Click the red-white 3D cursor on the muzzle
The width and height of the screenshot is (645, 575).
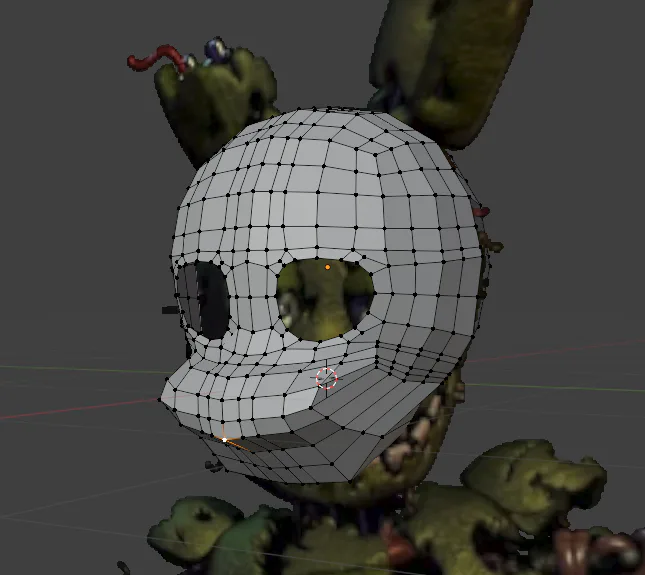tap(327, 378)
